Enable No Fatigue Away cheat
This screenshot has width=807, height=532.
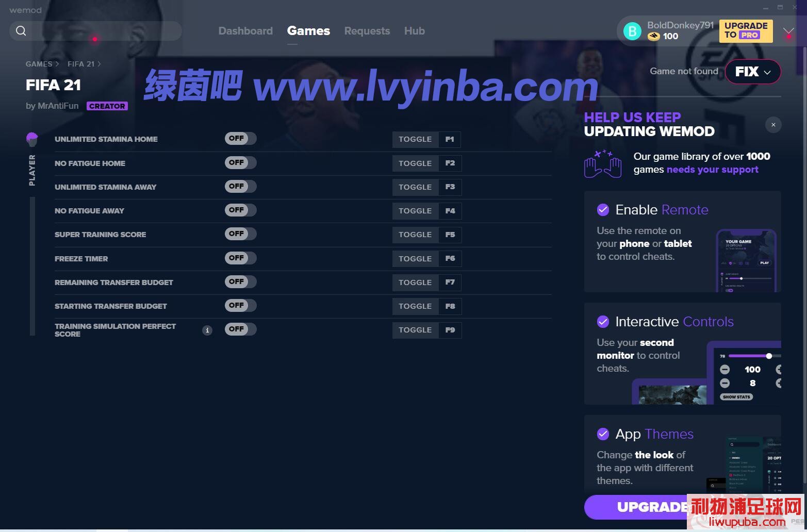240,210
